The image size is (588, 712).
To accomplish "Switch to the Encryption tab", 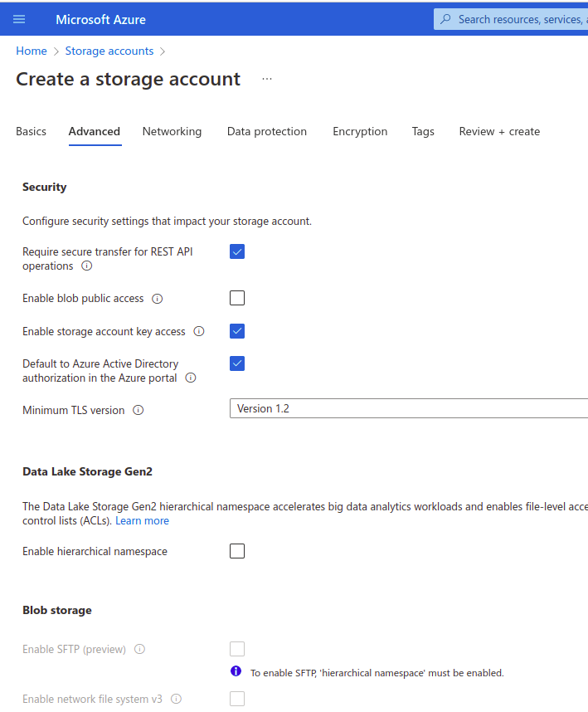I will 360,131.
